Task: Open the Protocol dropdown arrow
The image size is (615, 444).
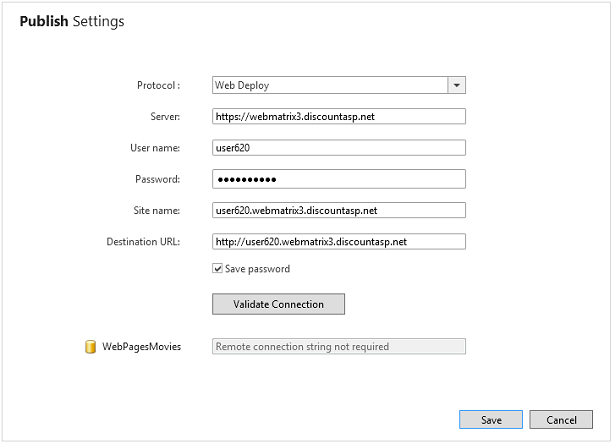Action: pos(456,86)
